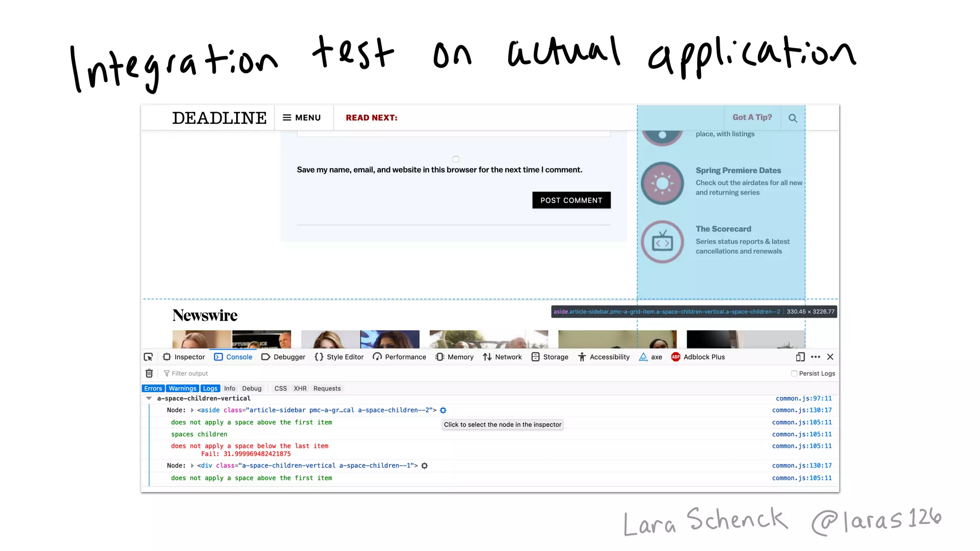Screen dimensions: 980x551
Task: Clear console output with trash icon
Action: tap(149, 373)
